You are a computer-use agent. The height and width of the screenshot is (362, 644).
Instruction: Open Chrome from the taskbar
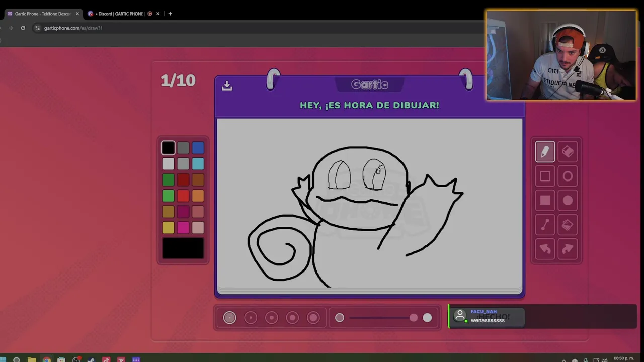coord(46,359)
